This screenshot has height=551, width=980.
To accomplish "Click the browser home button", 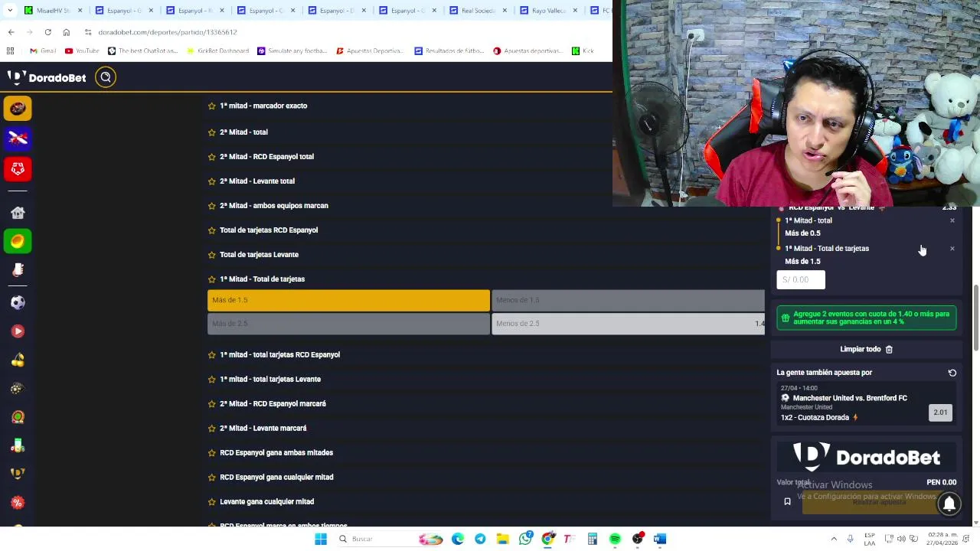I will [67, 32].
